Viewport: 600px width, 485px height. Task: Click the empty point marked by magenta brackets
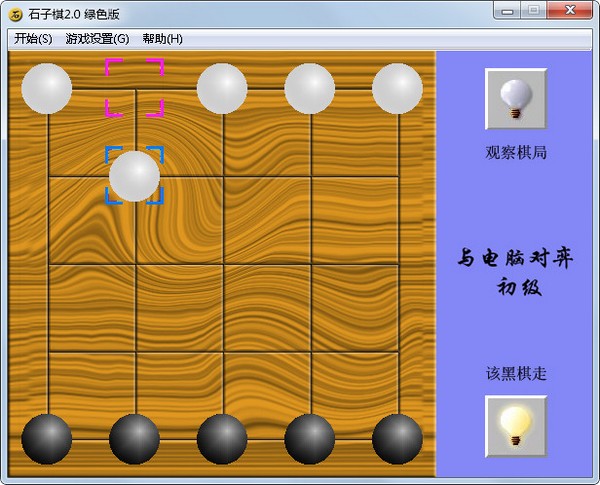click(x=135, y=88)
